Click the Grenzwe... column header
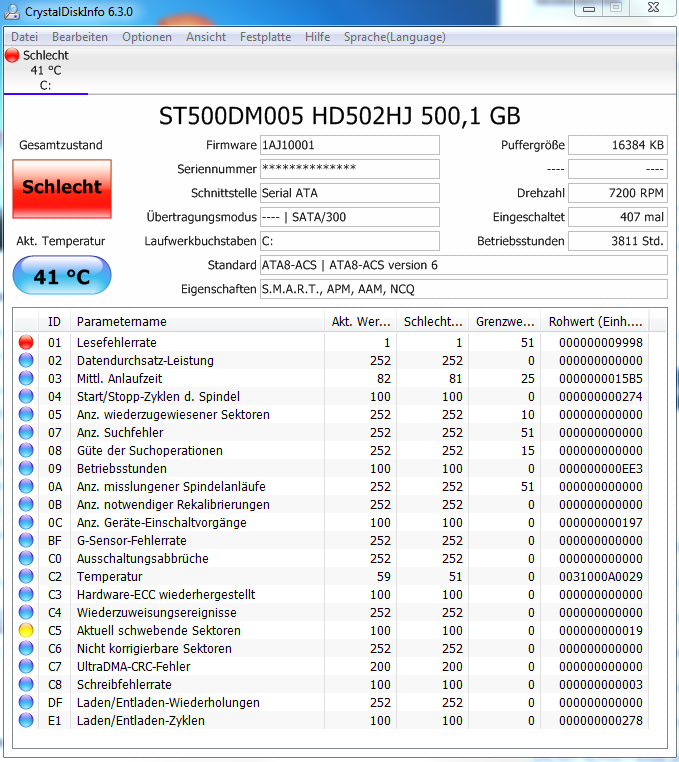Viewport: 679px width, 762px height. (505, 322)
